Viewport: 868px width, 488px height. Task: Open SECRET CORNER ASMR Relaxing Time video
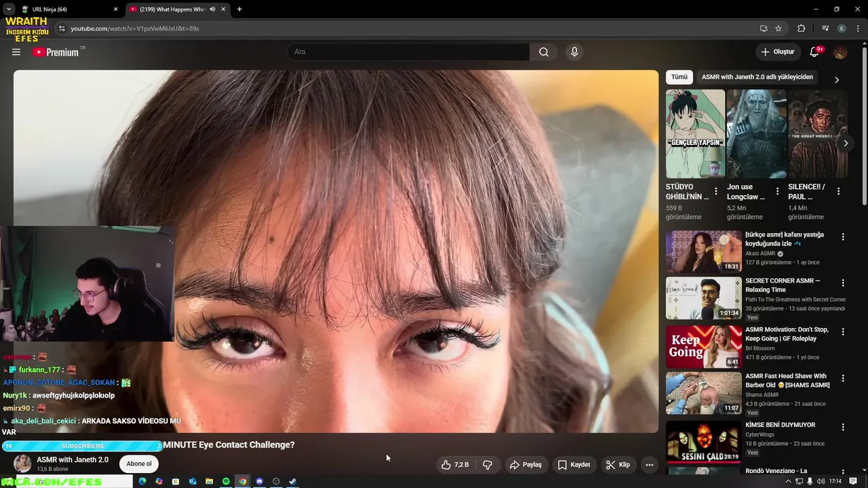pos(703,298)
